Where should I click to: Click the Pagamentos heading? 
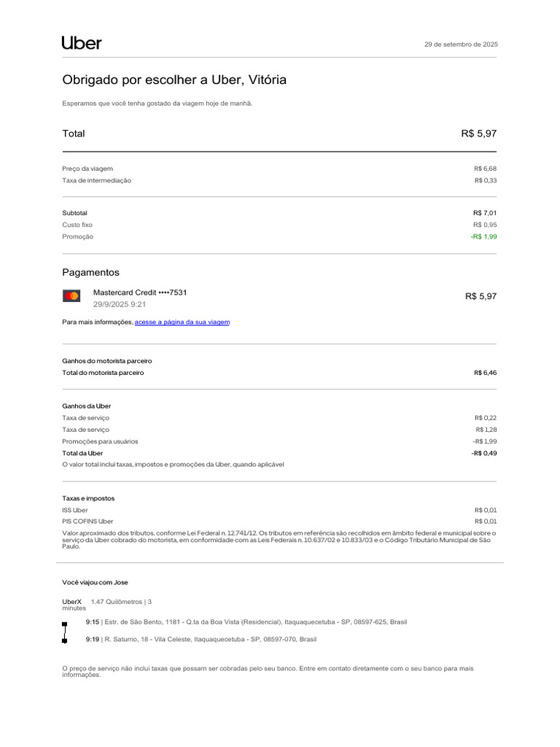[x=90, y=273]
